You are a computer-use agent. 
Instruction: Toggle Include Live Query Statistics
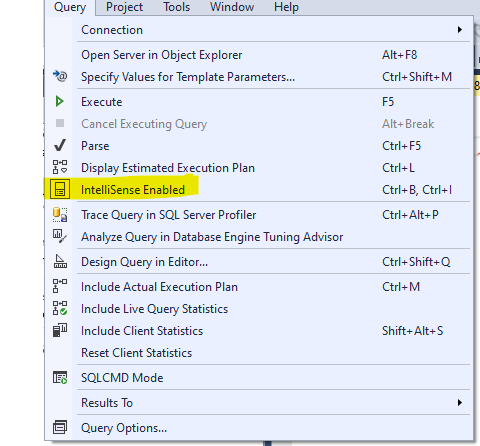258,309
